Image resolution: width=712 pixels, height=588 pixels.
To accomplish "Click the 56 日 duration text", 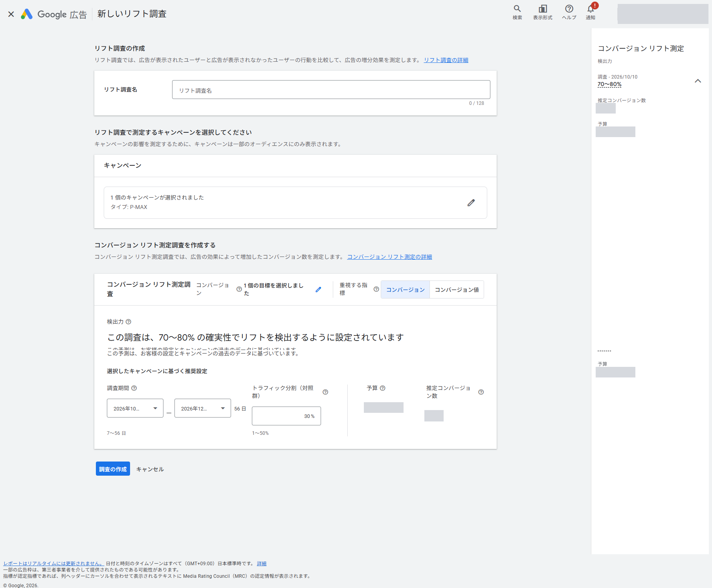I will (240, 408).
